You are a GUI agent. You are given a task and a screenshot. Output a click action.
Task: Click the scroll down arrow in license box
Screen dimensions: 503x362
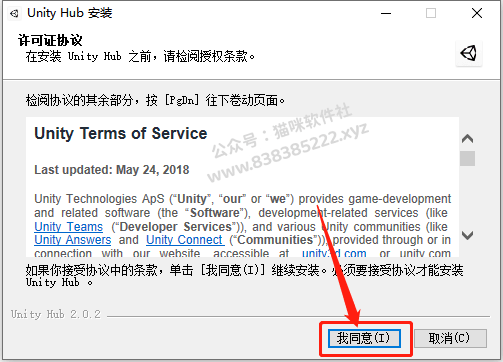467,236
